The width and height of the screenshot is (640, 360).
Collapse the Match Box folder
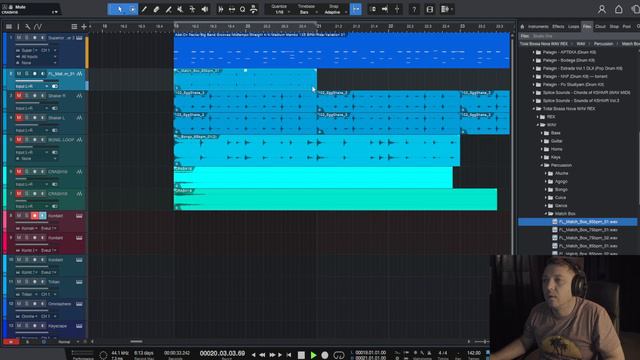[x=545, y=213]
